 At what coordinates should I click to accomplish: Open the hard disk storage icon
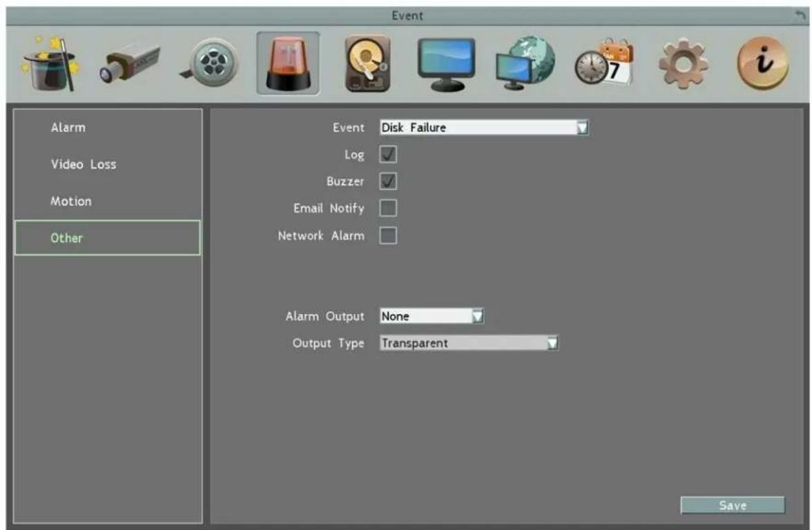tap(367, 63)
